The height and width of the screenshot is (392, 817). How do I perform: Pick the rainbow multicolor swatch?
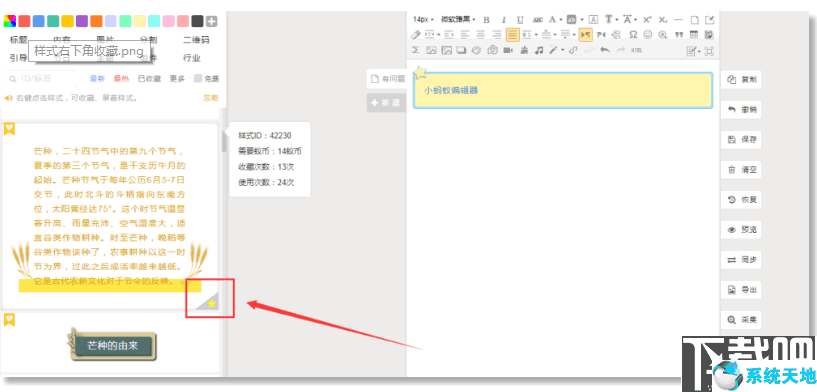10,21
